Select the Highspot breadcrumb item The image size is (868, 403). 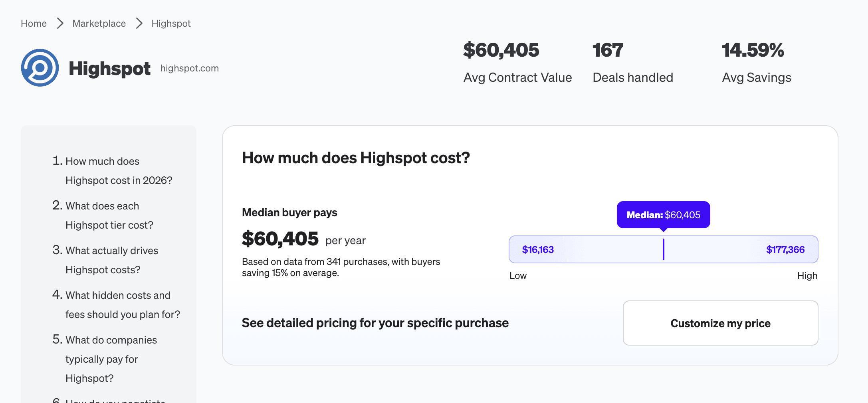pyautogui.click(x=171, y=24)
